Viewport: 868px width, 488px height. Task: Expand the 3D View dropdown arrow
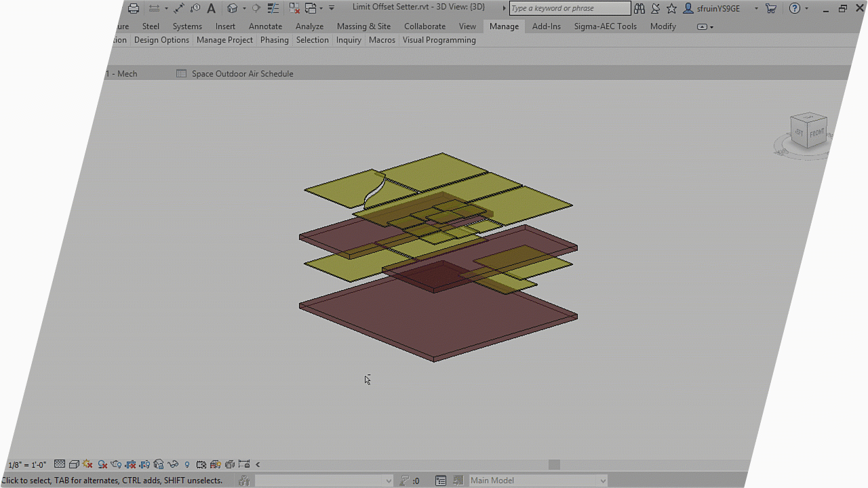point(244,8)
